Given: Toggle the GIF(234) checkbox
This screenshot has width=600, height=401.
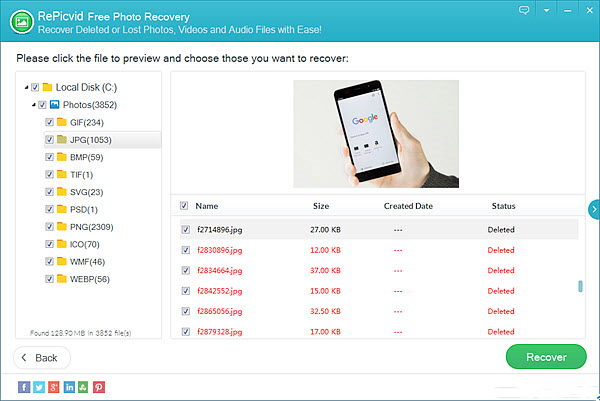Looking at the screenshot, I should [x=49, y=122].
